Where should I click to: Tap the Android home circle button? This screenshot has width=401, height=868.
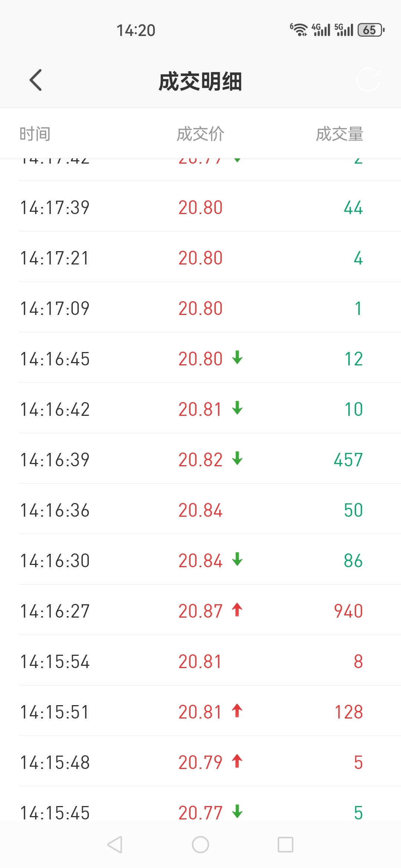pyautogui.click(x=200, y=845)
